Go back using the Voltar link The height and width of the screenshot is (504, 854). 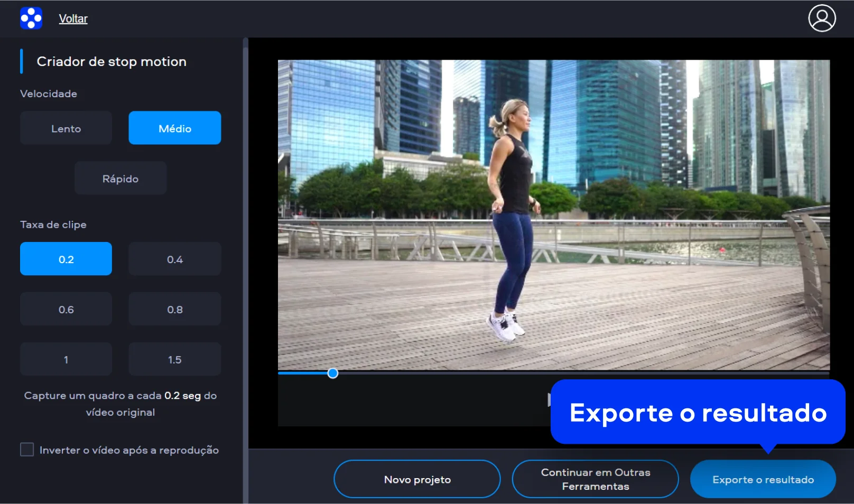pyautogui.click(x=73, y=18)
